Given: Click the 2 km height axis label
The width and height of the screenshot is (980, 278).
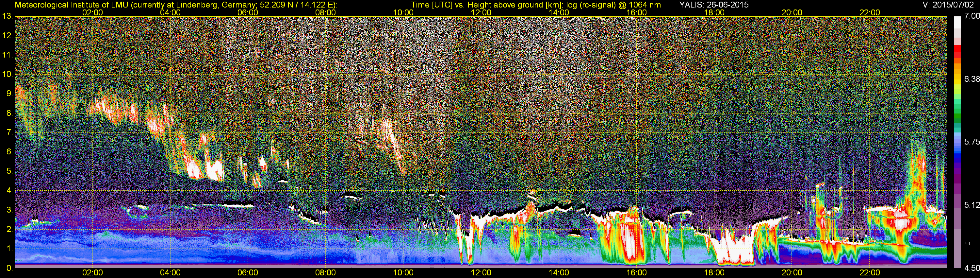Looking at the screenshot, I should [9, 229].
